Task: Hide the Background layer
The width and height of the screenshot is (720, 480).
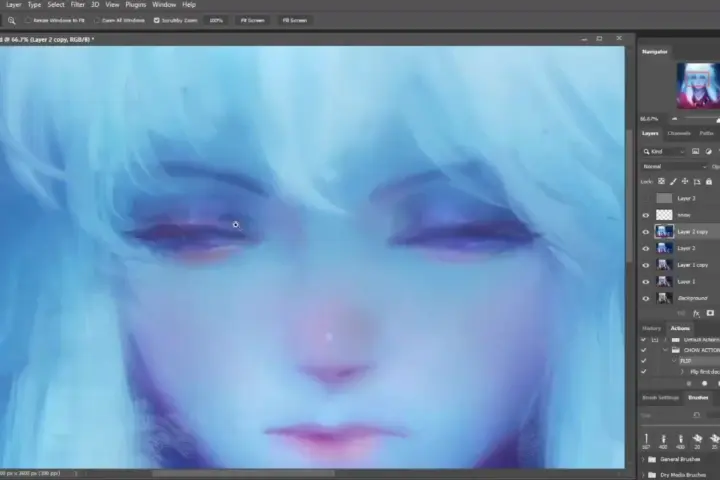Action: click(x=646, y=299)
